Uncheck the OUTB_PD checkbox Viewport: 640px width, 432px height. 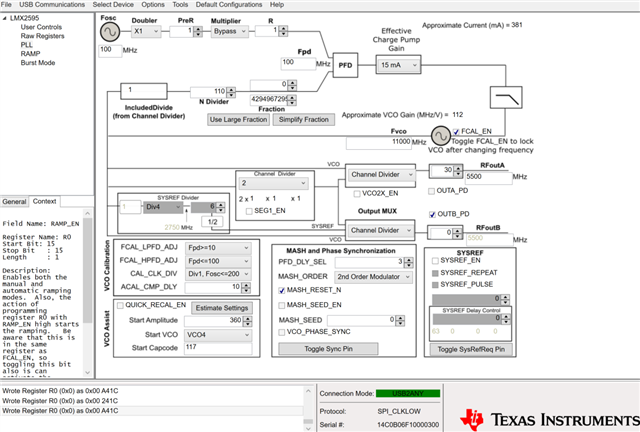[x=432, y=214]
